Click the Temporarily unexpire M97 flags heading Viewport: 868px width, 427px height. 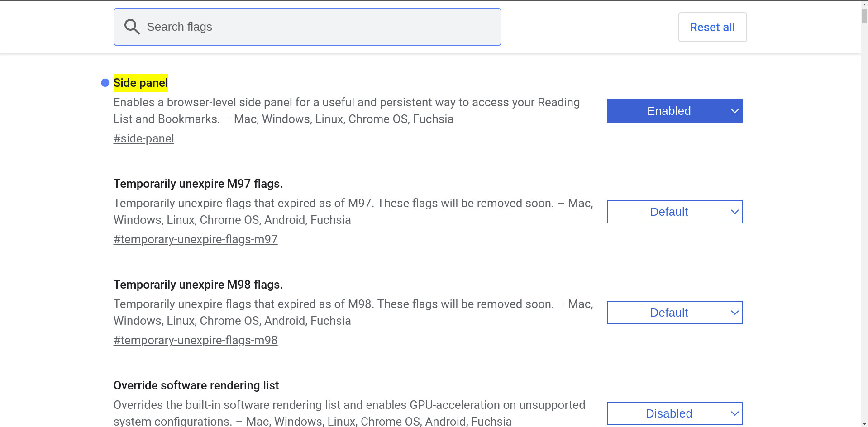198,184
